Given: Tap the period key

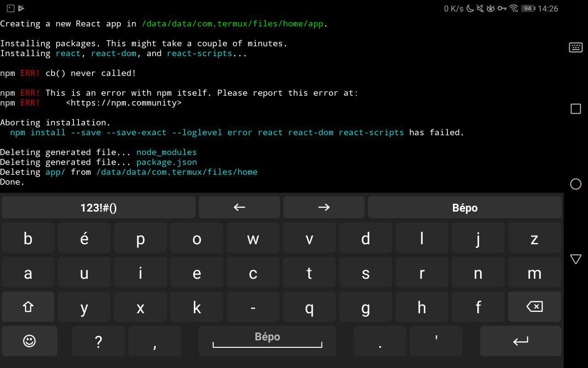Looking at the screenshot, I should pyautogui.click(x=380, y=341).
